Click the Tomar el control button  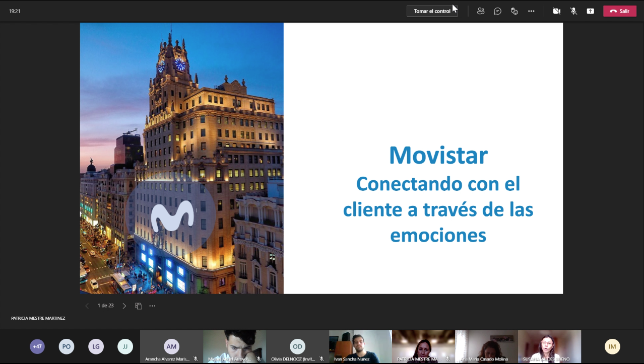coord(432,11)
